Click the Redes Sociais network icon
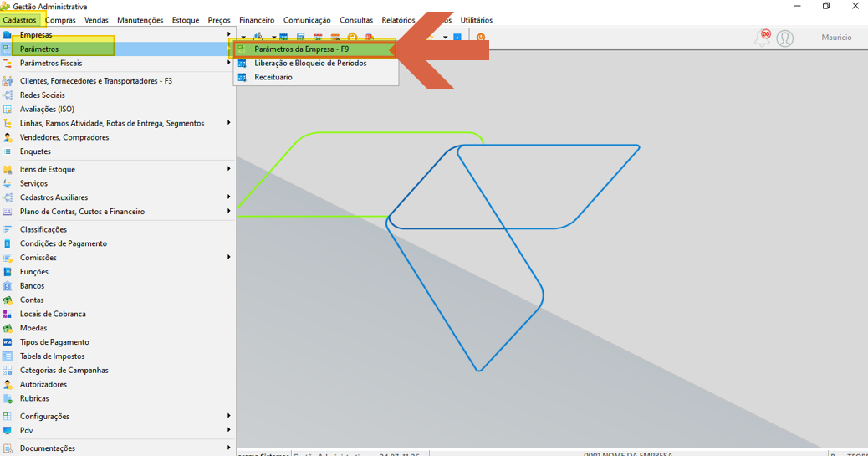 [x=8, y=95]
